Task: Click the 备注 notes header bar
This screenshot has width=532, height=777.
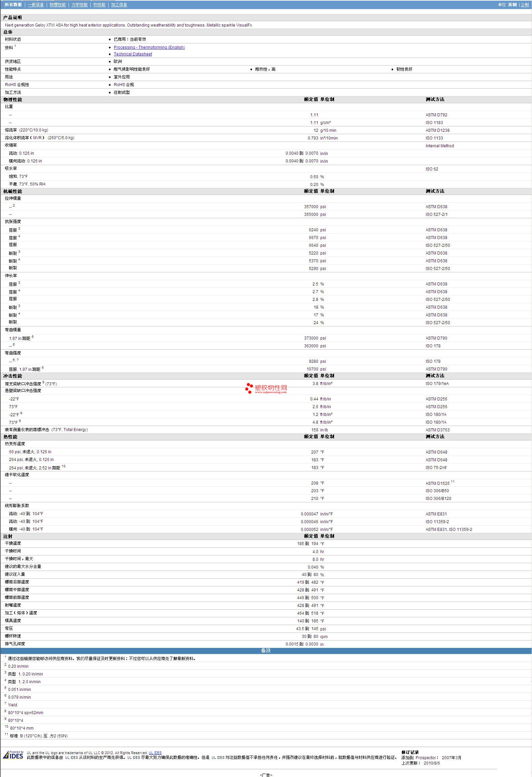Action: [266, 651]
